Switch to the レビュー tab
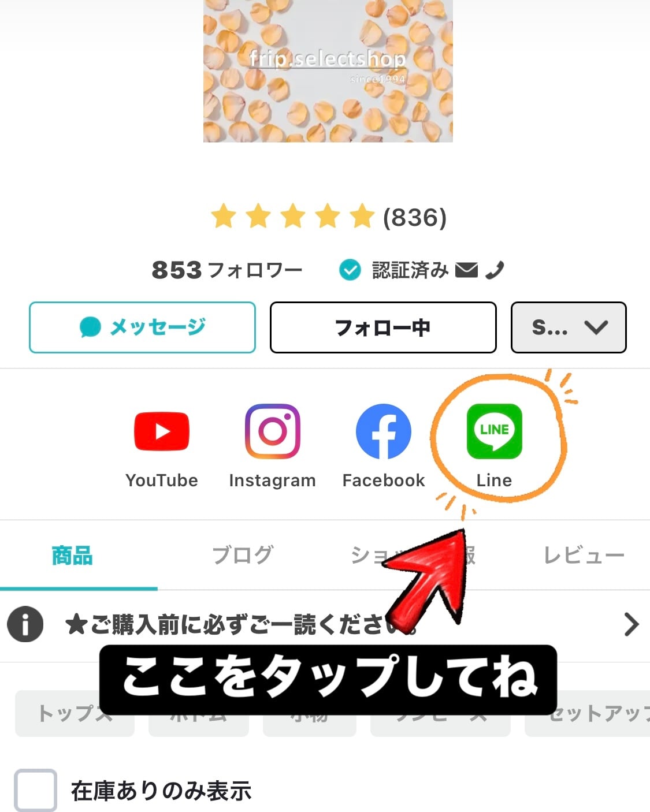 coord(584,555)
